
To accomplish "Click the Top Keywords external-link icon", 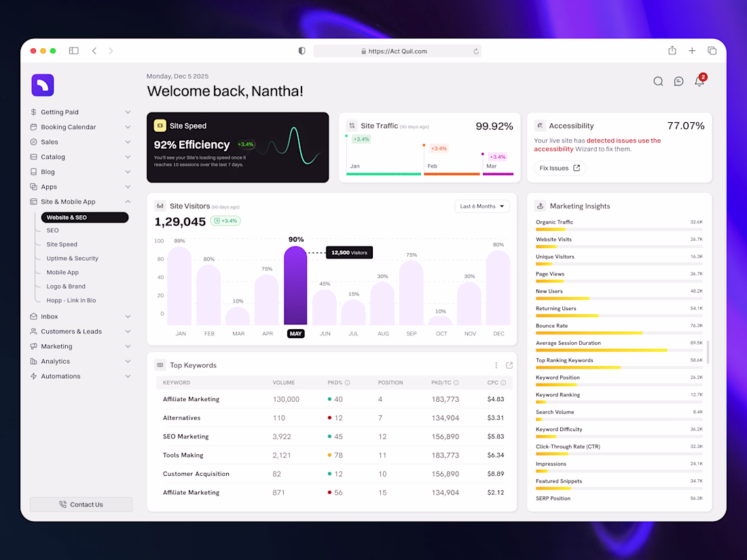I will coord(509,365).
